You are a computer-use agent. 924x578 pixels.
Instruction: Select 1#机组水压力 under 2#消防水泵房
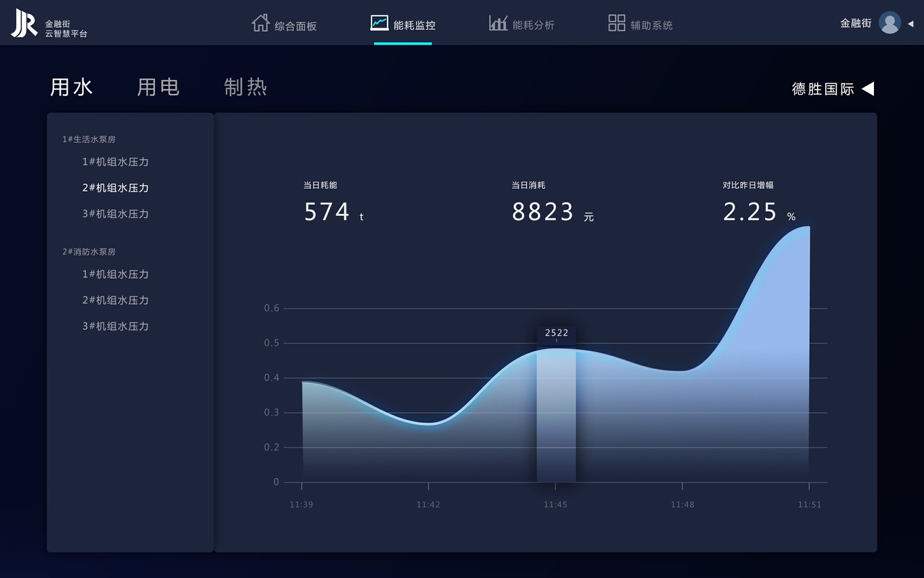pos(116,274)
